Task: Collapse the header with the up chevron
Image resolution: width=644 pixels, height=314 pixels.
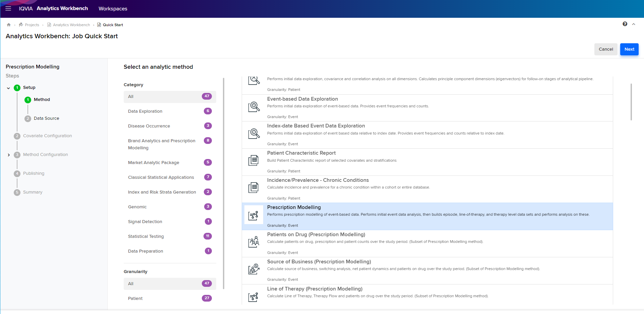Action: click(634, 24)
